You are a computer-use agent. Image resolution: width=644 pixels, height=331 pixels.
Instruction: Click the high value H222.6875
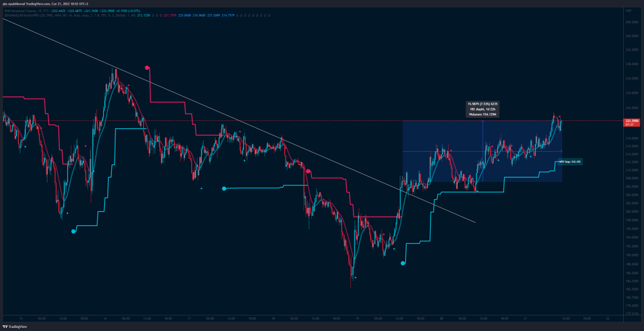pyautogui.click(x=76, y=11)
